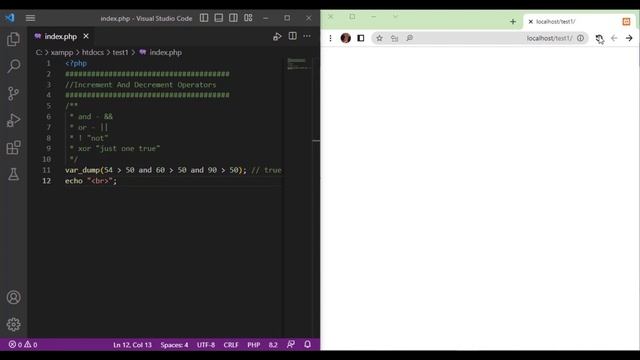Open errors and warnings in status bar
The image size is (640, 360).
[23, 344]
